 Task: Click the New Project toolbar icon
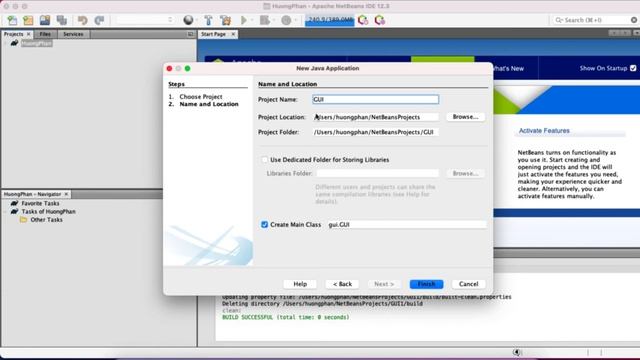pos(28,20)
